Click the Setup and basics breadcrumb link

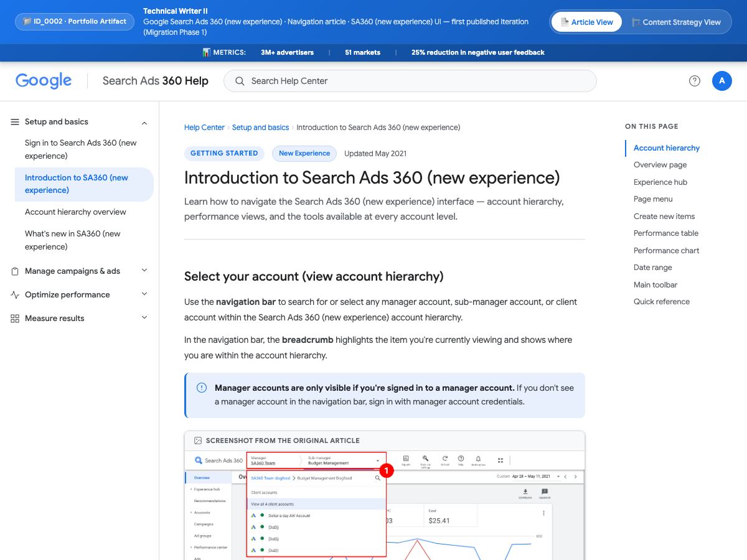click(x=260, y=128)
